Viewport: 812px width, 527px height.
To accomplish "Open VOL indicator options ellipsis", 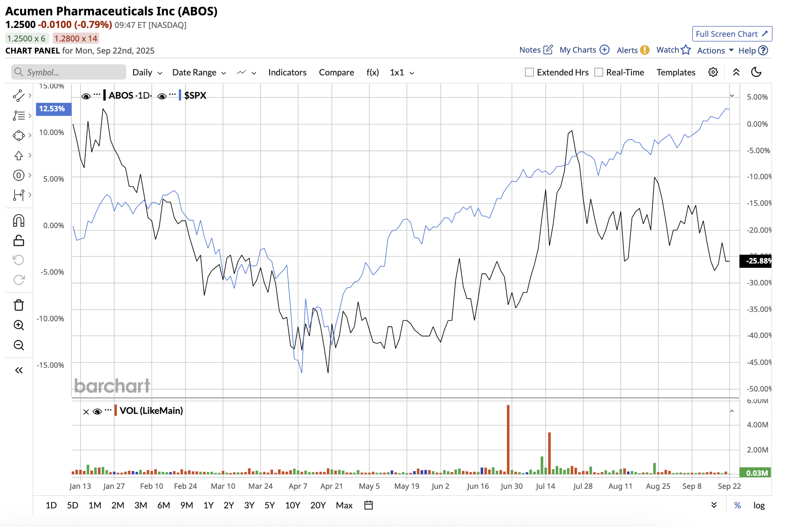I will click(108, 410).
